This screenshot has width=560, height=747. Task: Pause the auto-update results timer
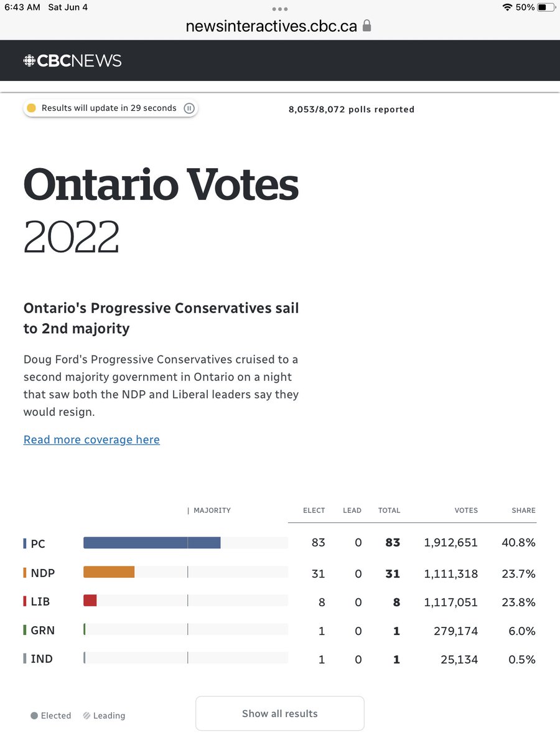(x=190, y=108)
